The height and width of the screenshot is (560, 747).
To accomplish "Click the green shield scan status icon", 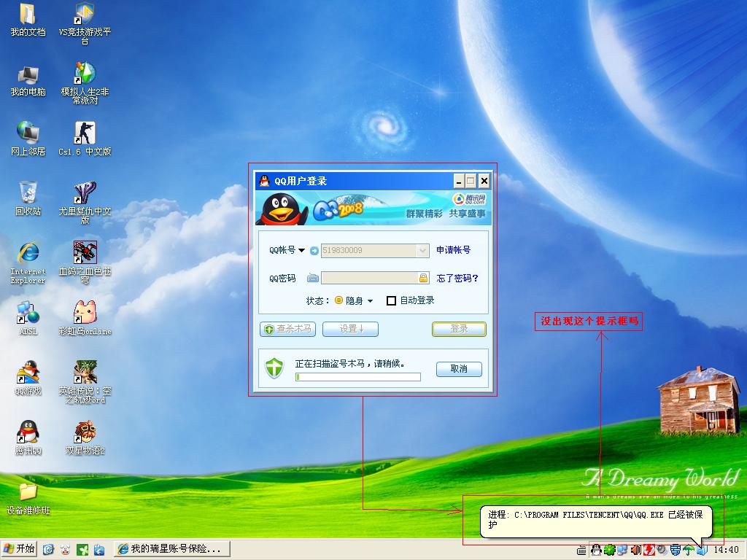I will pos(274,368).
